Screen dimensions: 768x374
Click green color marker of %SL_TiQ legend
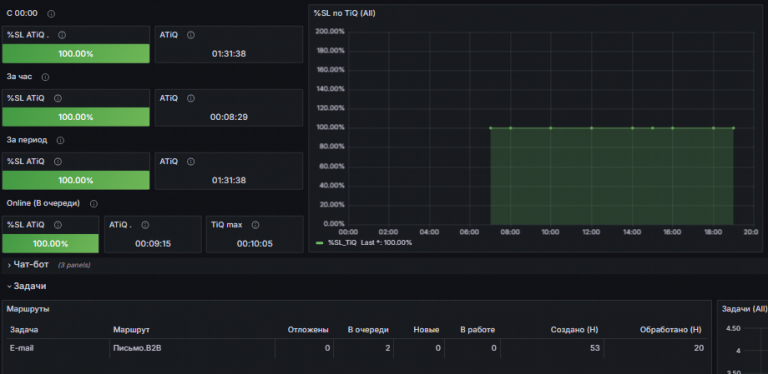pyautogui.click(x=320, y=243)
